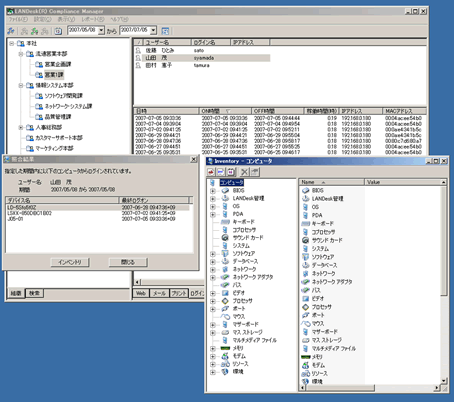Sort Inventory list by Name header
This screenshot has width=454, height=402.
click(331, 182)
